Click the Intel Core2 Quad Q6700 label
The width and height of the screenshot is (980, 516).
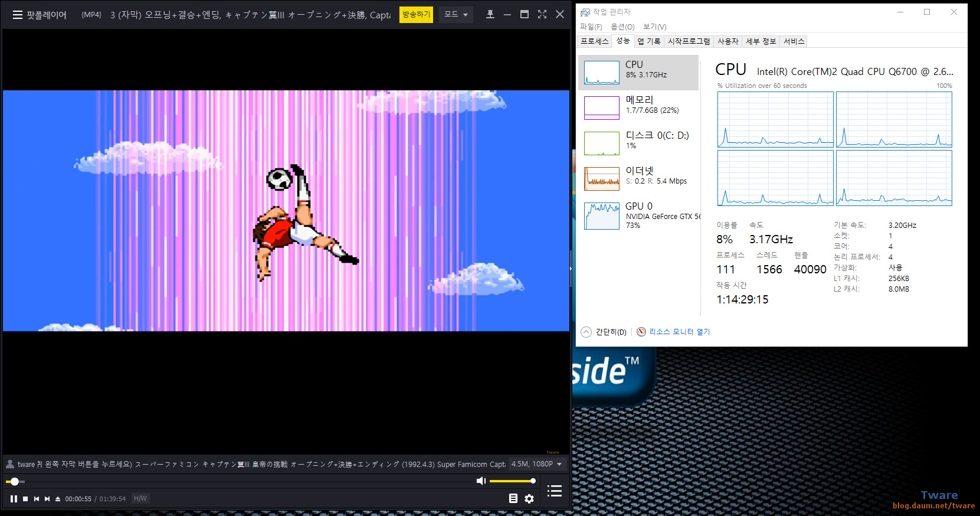click(855, 71)
